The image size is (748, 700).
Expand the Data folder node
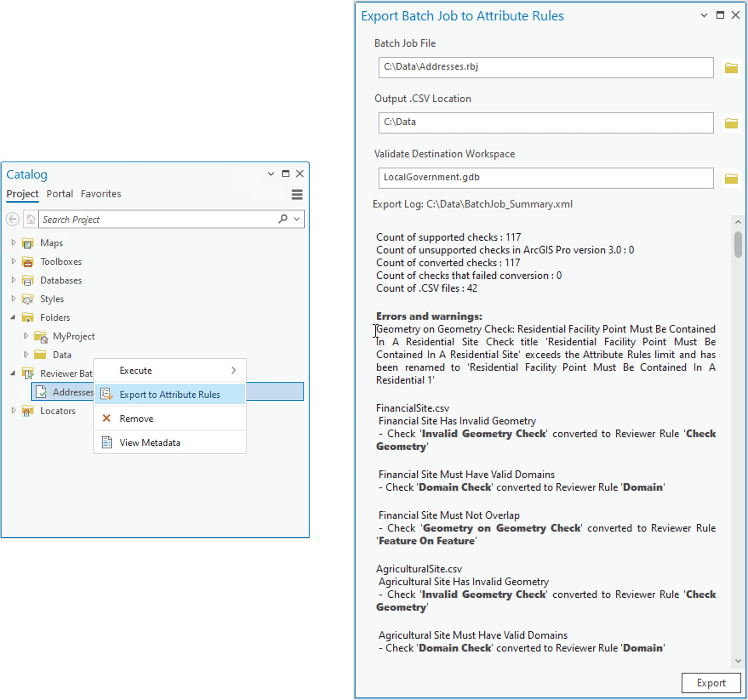[26, 354]
